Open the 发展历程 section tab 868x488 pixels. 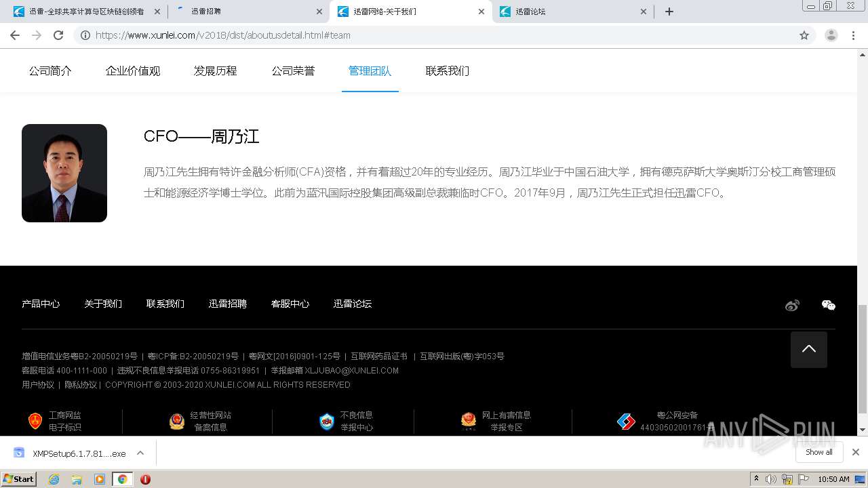coord(216,70)
